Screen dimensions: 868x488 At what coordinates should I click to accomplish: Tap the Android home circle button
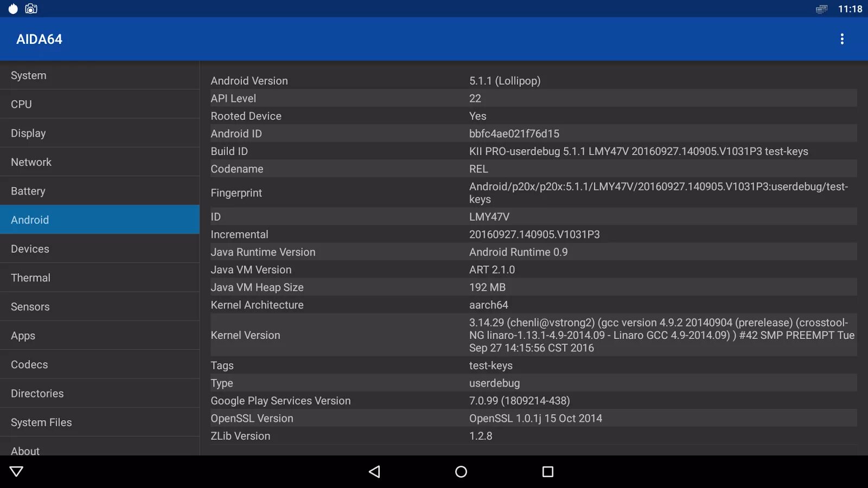pyautogui.click(x=461, y=472)
